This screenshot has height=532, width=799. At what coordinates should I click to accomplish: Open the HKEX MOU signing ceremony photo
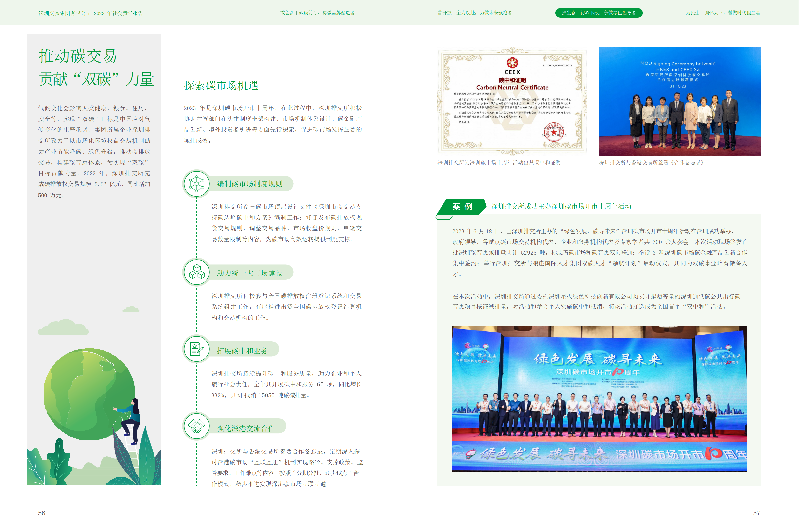[x=680, y=102]
